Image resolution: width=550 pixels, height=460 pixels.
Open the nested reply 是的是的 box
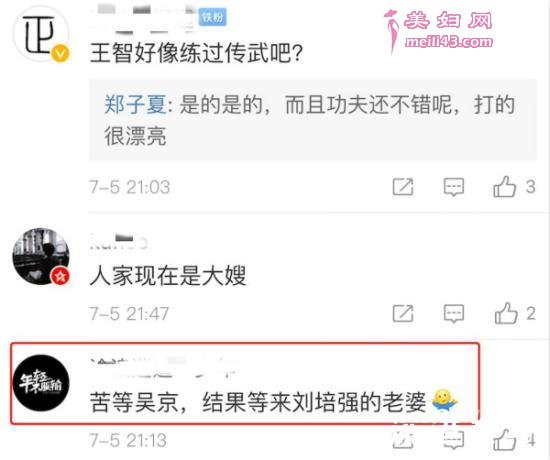313,120
